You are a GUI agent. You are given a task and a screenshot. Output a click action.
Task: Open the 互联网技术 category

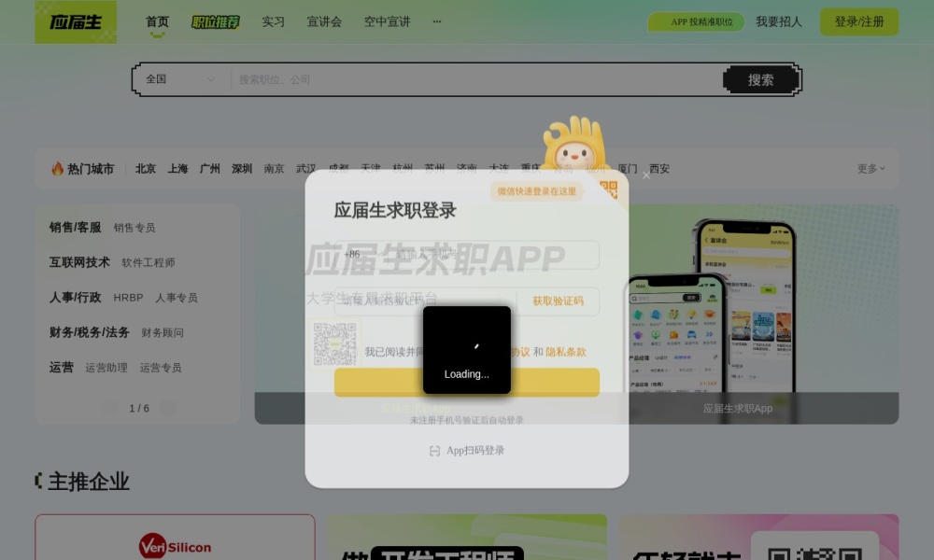click(79, 262)
